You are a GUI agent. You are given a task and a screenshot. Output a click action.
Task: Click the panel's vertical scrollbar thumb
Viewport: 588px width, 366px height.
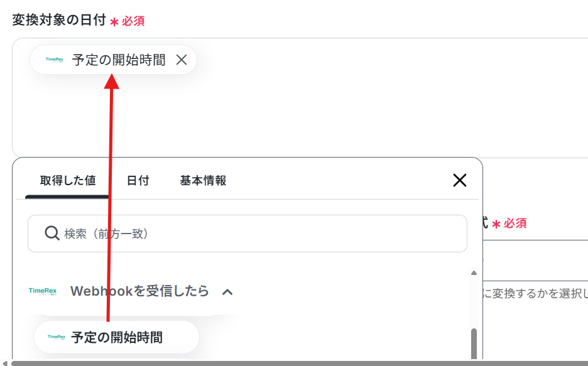point(474,343)
